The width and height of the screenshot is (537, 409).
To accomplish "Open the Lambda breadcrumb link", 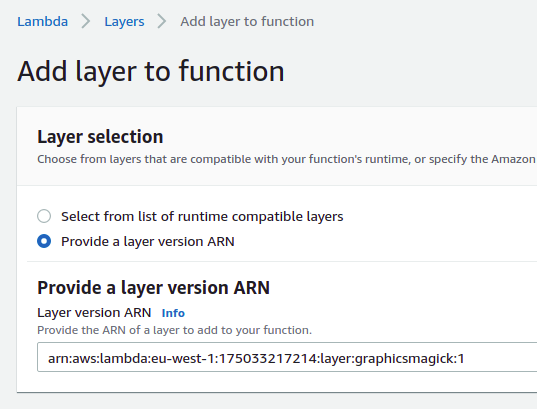I will (x=42, y=22).
